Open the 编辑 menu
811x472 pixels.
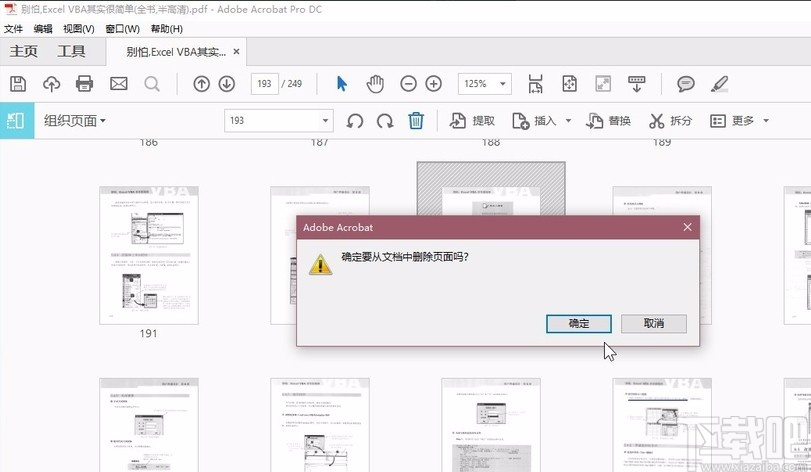pyautogui.click(x=43, y=29)
